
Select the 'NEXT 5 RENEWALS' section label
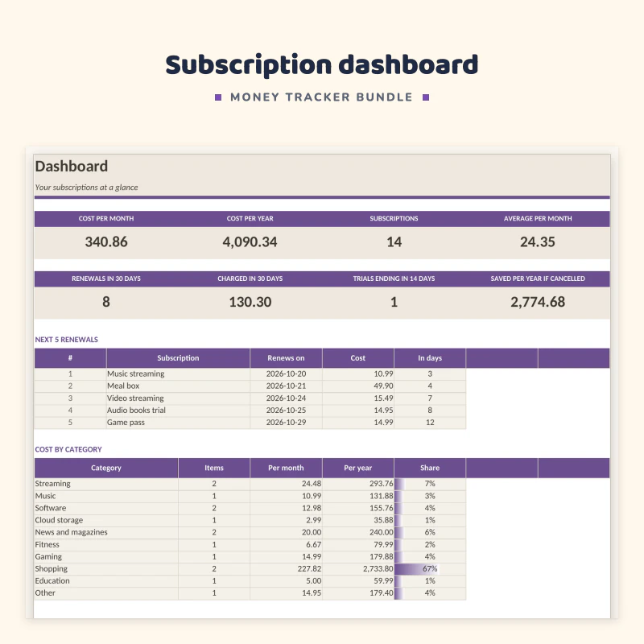(67, 340)
